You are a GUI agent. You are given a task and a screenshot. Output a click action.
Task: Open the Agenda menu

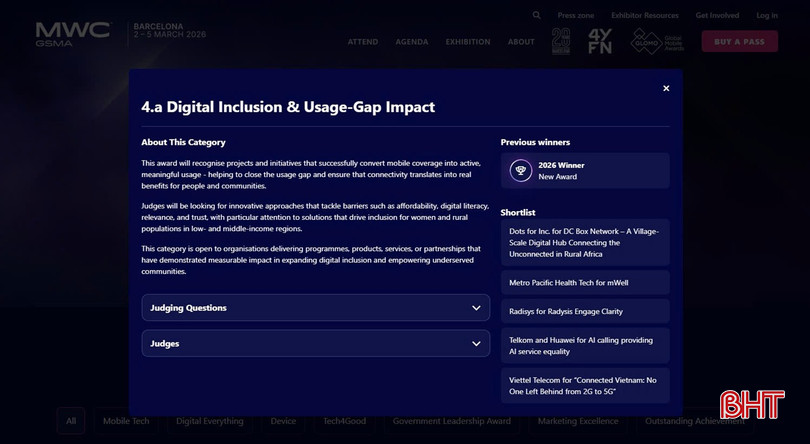pos(412,42)
